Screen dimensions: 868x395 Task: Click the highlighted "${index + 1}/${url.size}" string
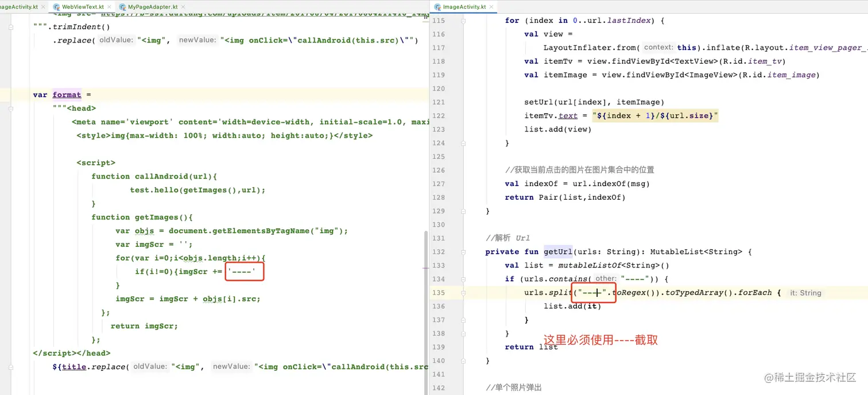click(x=655, y=116)
